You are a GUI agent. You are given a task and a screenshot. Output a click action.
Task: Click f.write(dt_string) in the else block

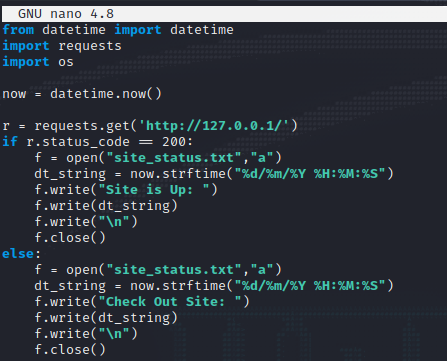(x=106, y=318)
